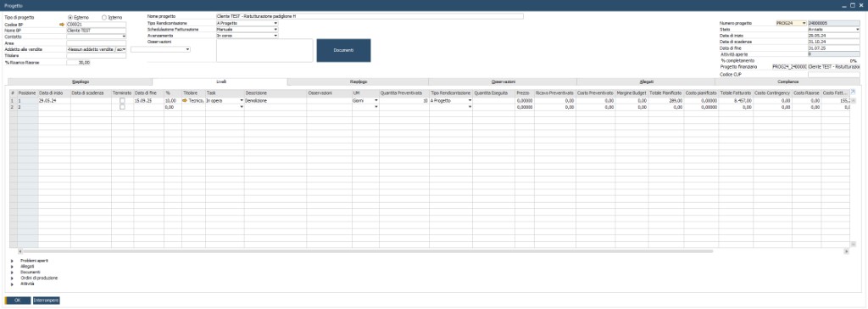Viewport: 868px width, 309px height.
Task: Click the Interrompere button
Action: (x=46, y=301)
